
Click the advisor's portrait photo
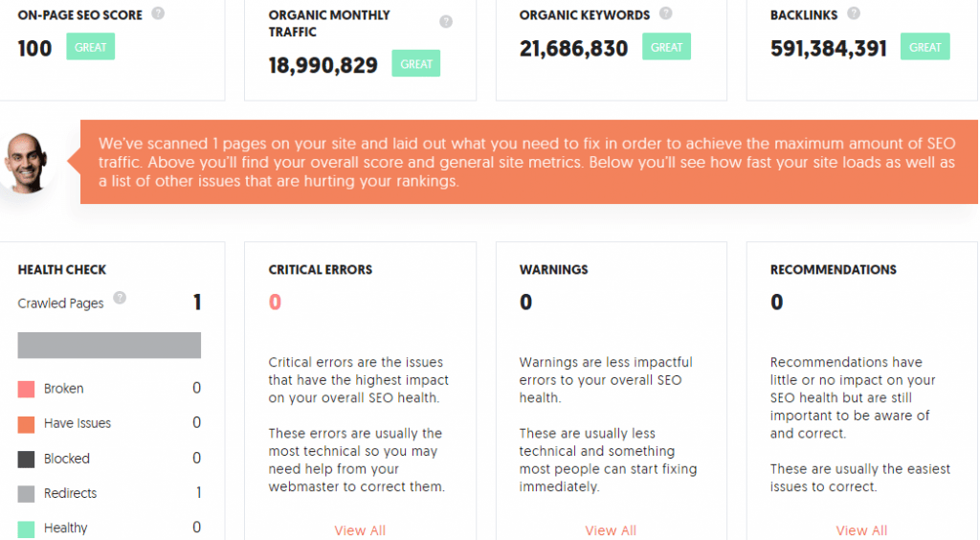(x=25, y=163)
